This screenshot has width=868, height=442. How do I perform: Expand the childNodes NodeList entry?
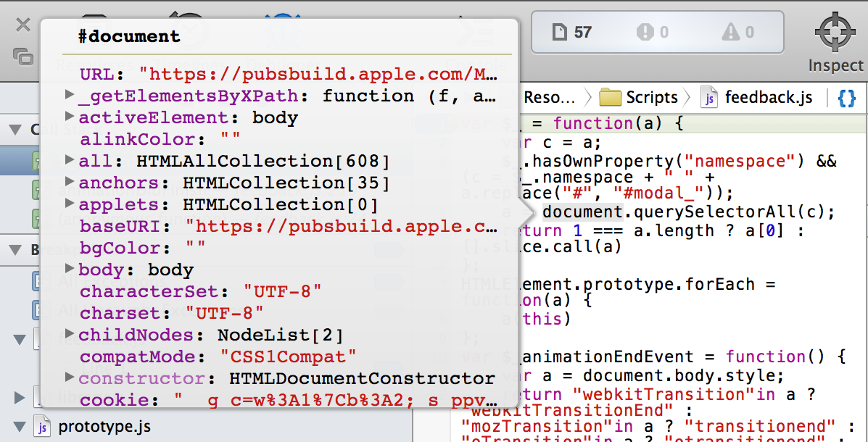(x=70, y=334)
